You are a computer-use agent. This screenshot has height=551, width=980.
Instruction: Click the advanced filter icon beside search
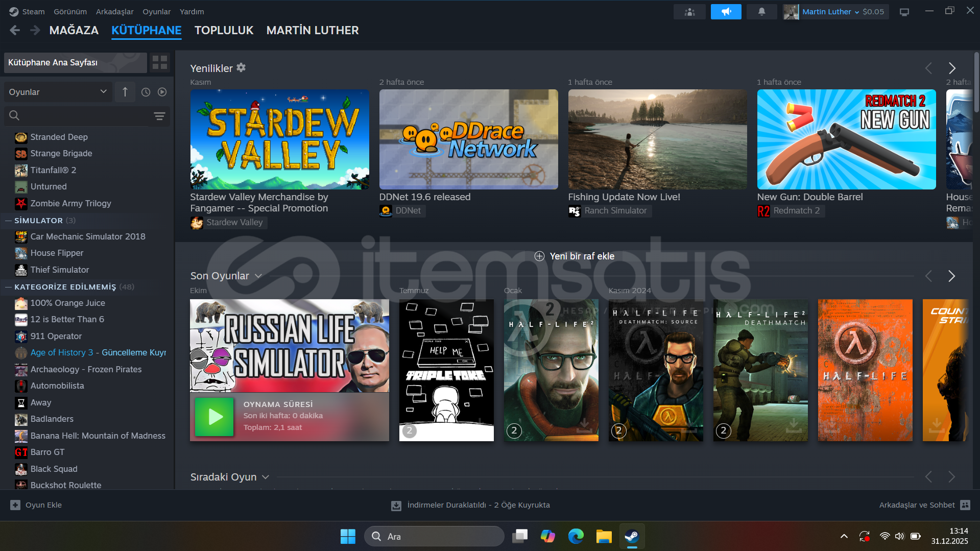click(159, 116)
